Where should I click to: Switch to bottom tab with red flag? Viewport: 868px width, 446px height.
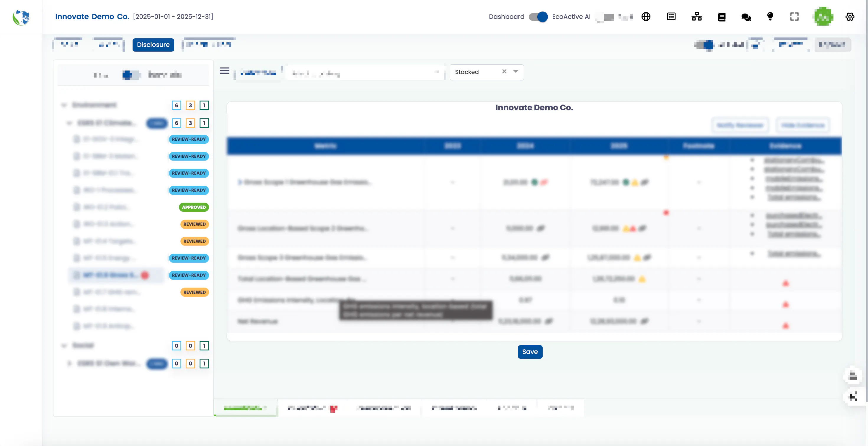pos(312,408)
